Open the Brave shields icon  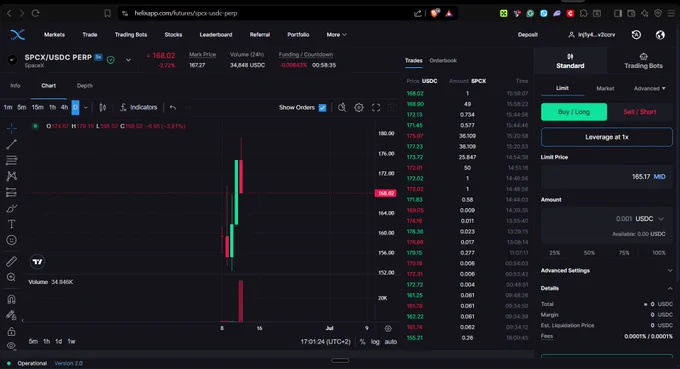pos(435,13)
